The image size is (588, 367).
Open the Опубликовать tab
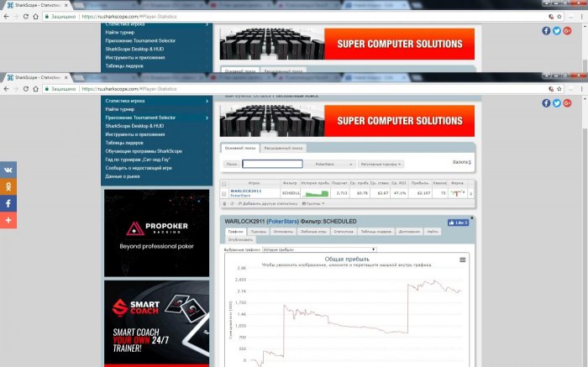(240, 239)
